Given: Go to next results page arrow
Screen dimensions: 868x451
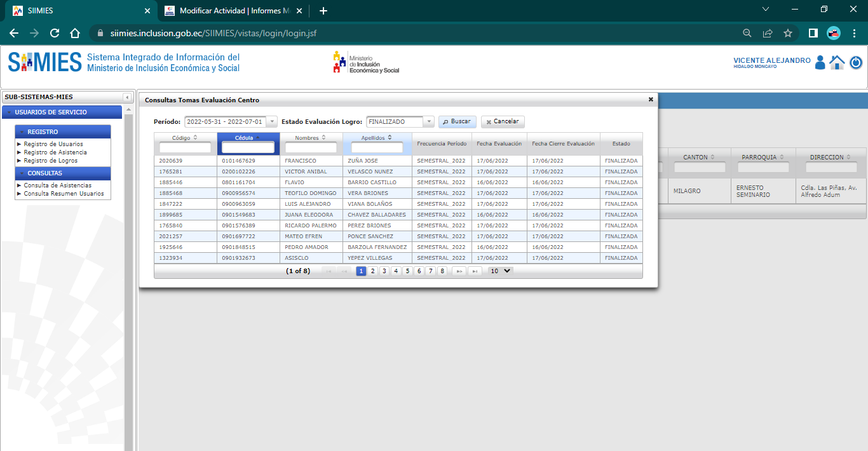Looking at the screenshot, I should pyautogui.click(x=458, y=271).
